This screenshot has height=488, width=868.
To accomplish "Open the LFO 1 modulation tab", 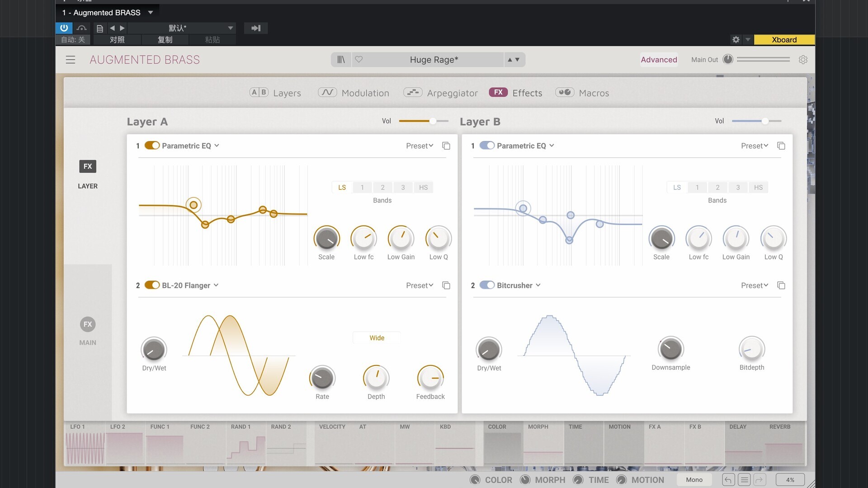I will pos(85,444).
